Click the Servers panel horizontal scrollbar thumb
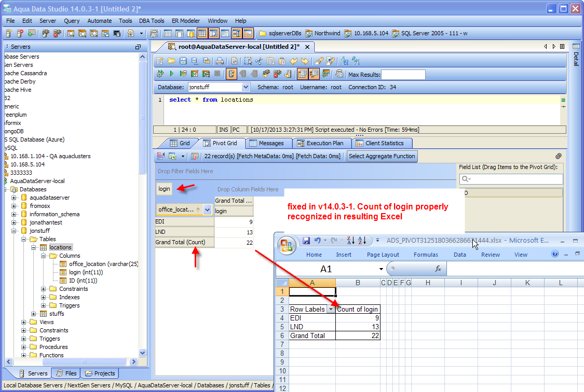 click(x=84, y=361)
